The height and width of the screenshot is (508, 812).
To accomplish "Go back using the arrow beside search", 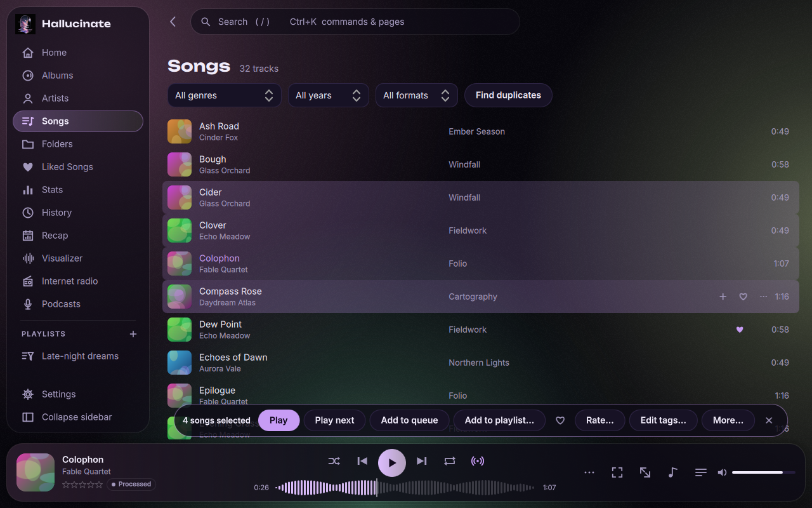I will point(173,22).
